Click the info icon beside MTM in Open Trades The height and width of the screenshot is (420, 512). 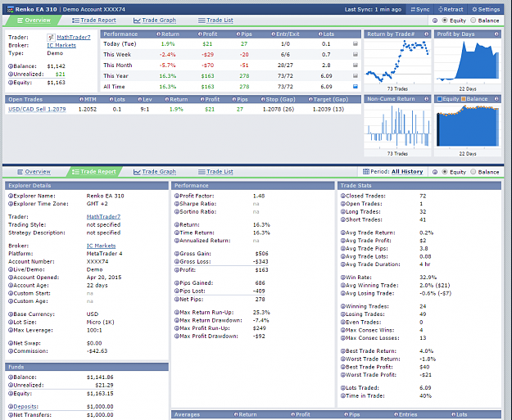click(x=81, y=99)
